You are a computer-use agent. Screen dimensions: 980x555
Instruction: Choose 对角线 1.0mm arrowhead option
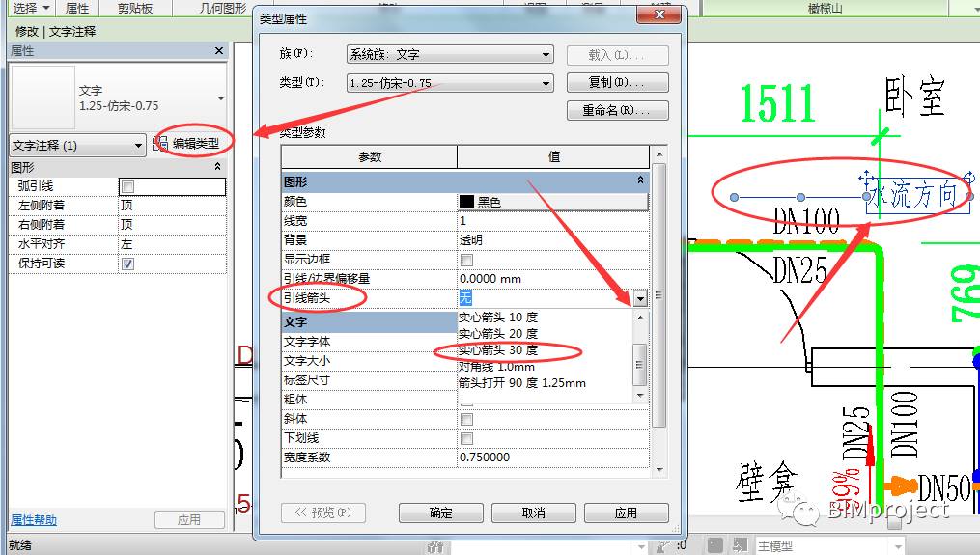tap(496, 367)
